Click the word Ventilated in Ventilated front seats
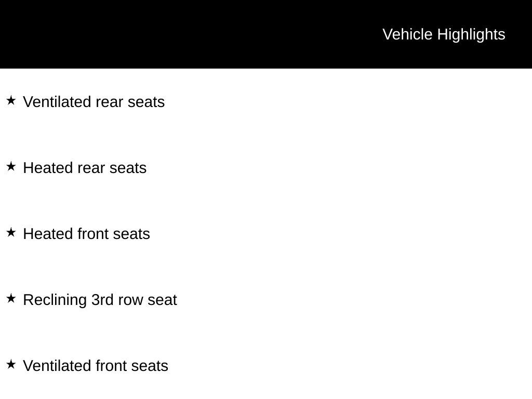Image resolution: width=532 pixels, height=399 pixels. [x=57, y=366]
